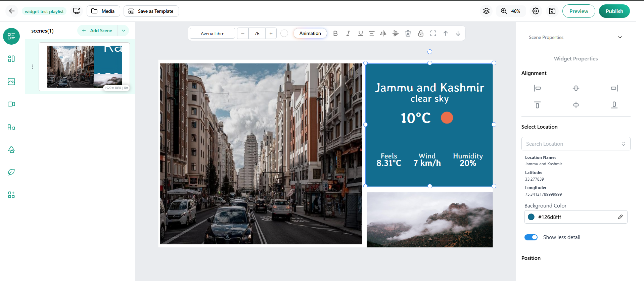Click Save as Template
Image resolution: width=644 pixels, height=281 pixels.
pyautogui.click(x=151, y=11)
